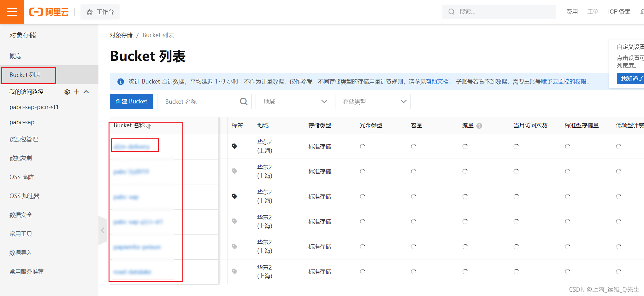Click the 容量 column header

417,125
